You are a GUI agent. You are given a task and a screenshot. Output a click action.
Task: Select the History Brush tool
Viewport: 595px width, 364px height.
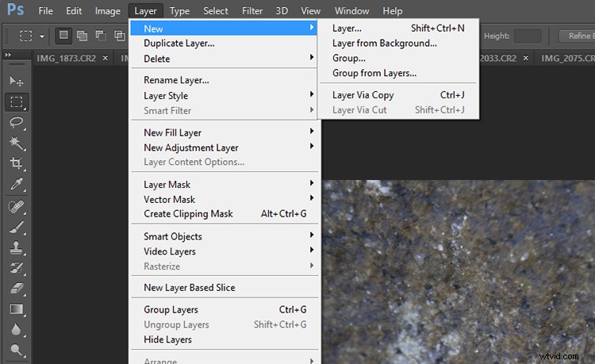pos(17,268)
